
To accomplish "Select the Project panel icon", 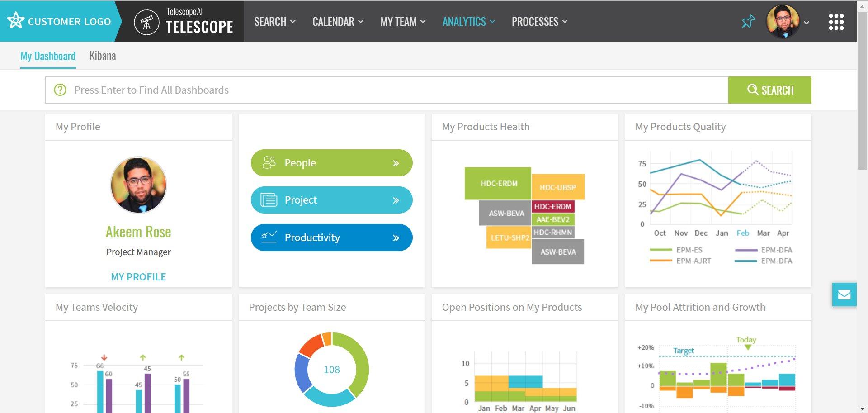I will point(269,199).
